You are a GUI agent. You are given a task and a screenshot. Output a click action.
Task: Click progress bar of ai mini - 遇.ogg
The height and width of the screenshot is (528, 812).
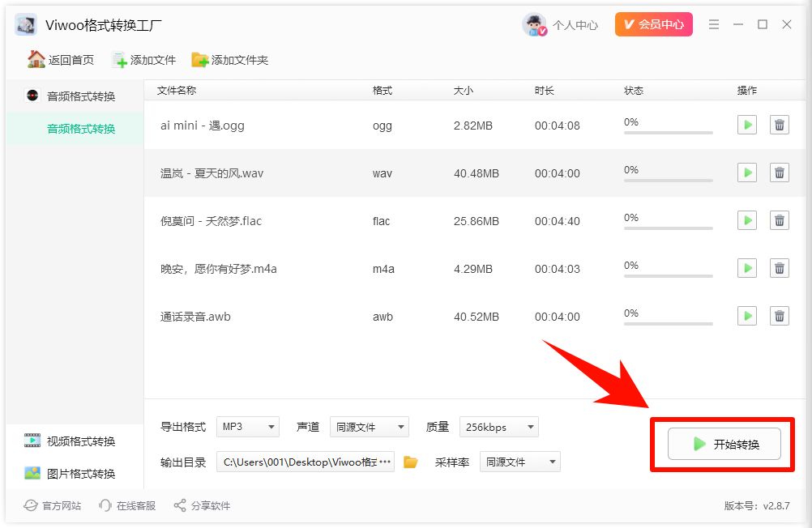point(668,133)
